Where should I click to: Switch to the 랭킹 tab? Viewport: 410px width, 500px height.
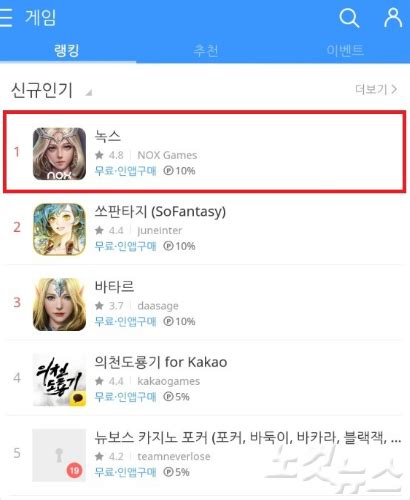point(67,50)
